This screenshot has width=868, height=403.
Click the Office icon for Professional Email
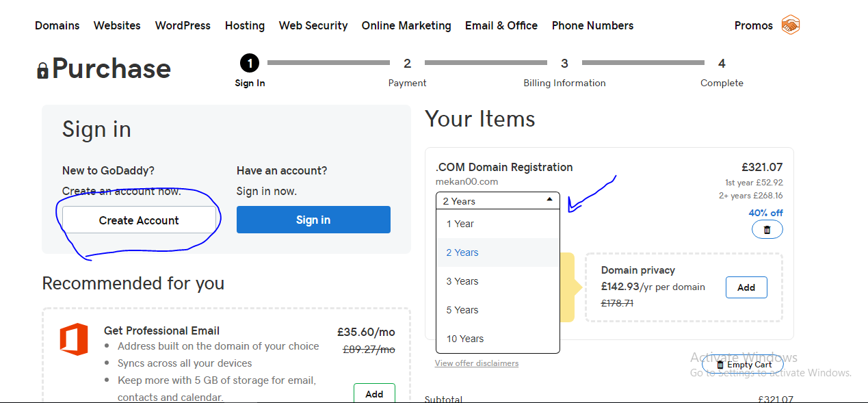tap(74, 339)
